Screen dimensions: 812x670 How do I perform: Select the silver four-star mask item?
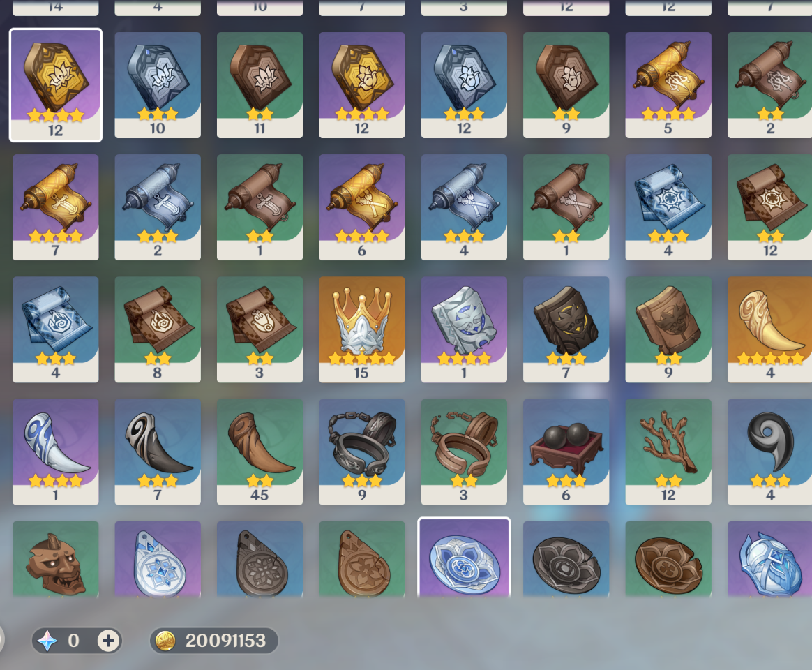[x=464, y=329]
